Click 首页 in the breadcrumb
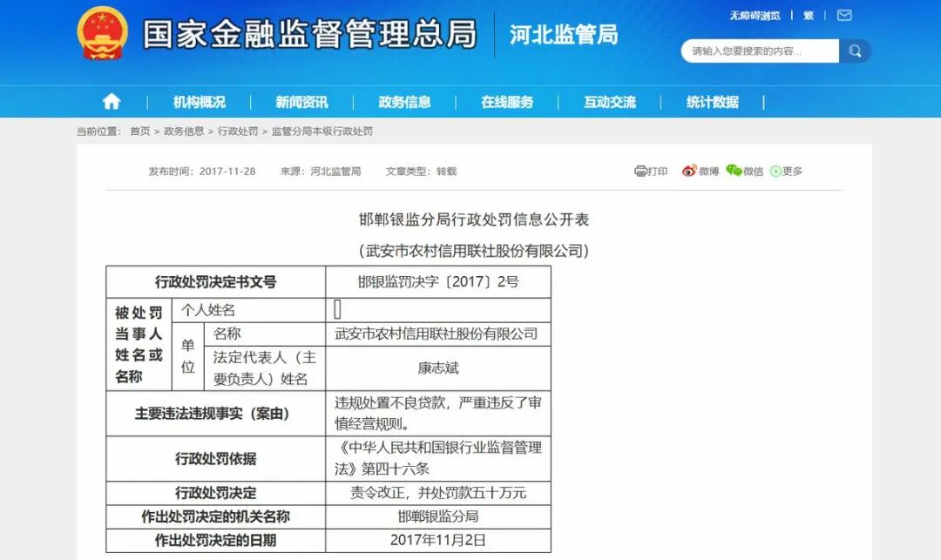The width and height of the screenshot is (941, 560). 139,132
